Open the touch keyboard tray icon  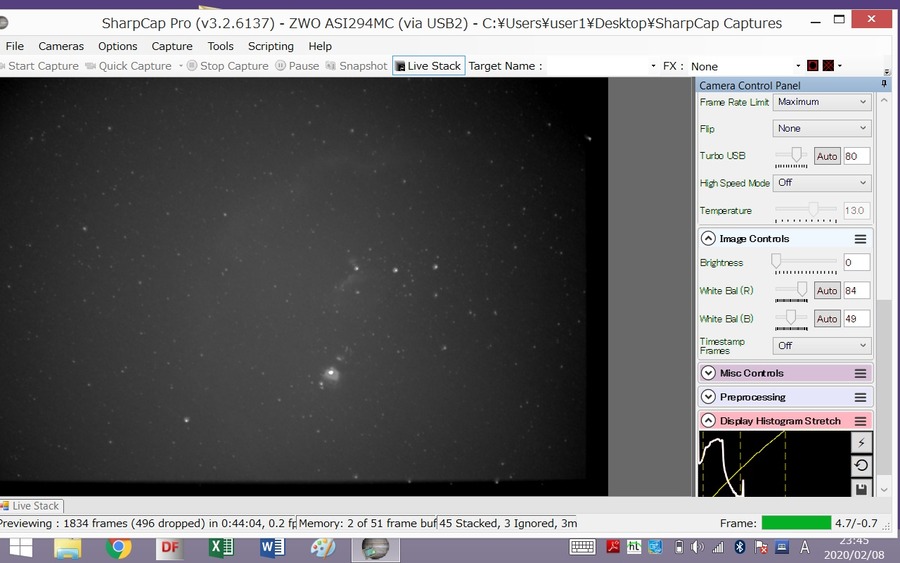tap(582, 547)
